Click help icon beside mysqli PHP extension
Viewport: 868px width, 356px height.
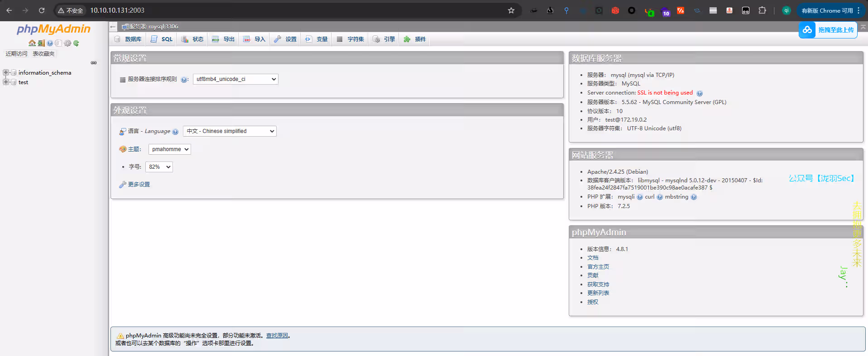(640, 197)
